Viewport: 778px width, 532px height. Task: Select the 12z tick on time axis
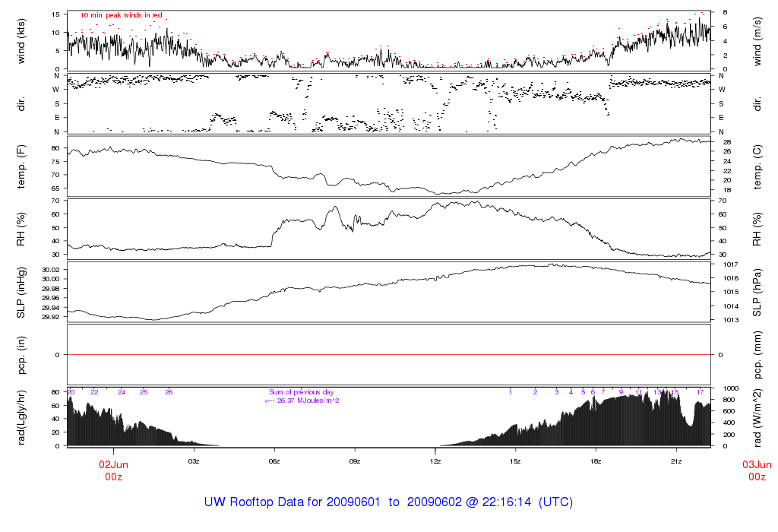coord(435,461)
